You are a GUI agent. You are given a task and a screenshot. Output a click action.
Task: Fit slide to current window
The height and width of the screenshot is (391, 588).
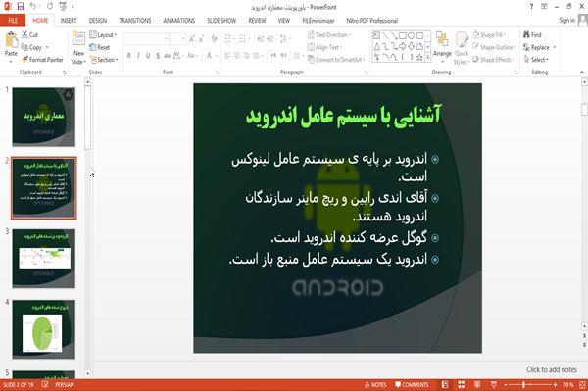[x=582, y=384]
